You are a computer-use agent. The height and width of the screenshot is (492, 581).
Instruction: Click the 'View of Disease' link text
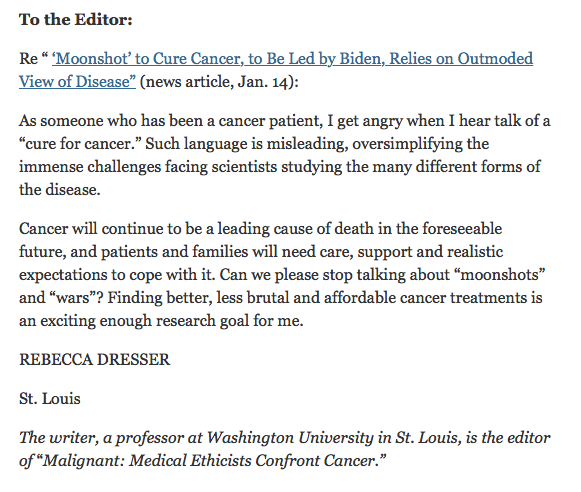click(77, 82)
